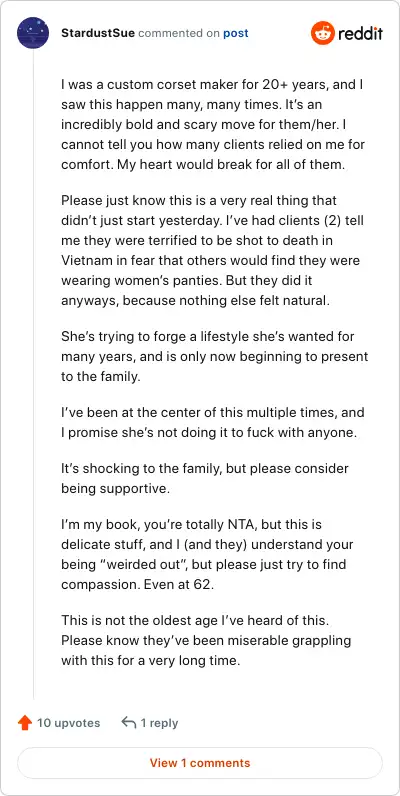
Task: Click the paragraph starting "It's shocking to the family"
Action: point(205,478)
